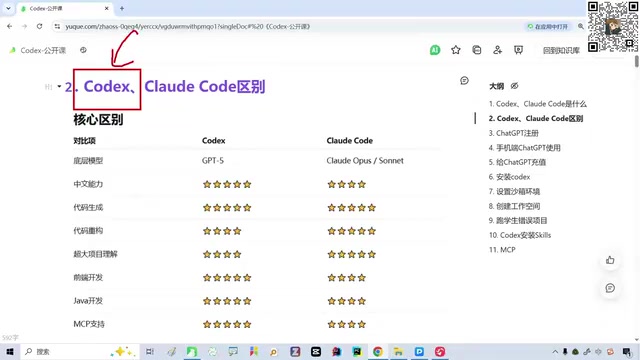
Task: Click the browser forward arrow
Action: (24, 26)
